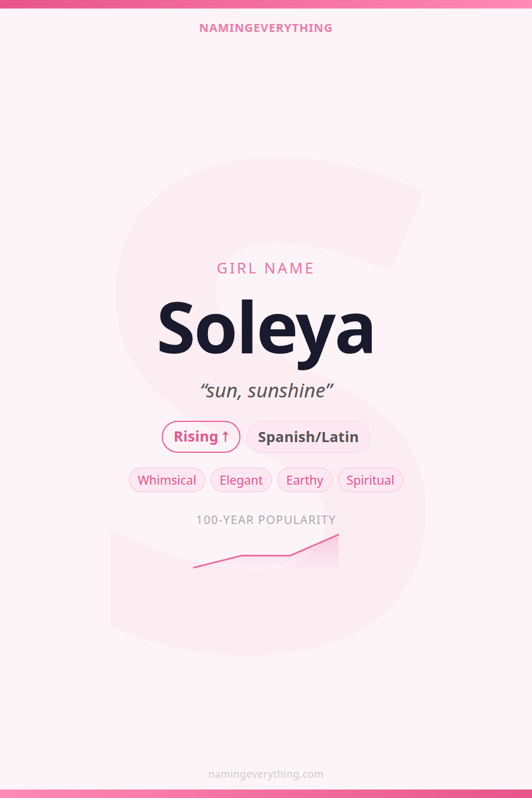Choose the Spiritual style tag
Screen dimensions: 532x798
tap(370, 480)
